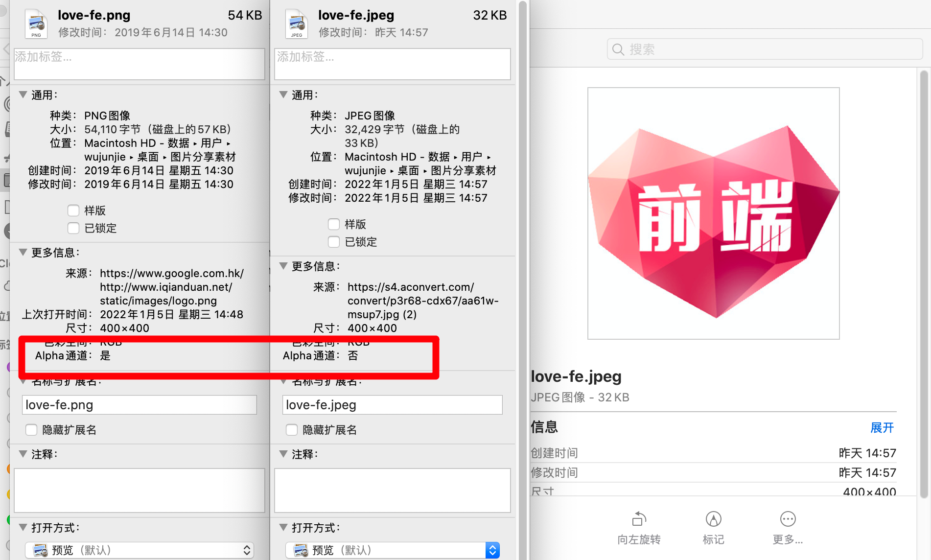This screenshot has width=931, height=560.
Task: Collapse 通用 section in JPEG info window
Action: 283,94
